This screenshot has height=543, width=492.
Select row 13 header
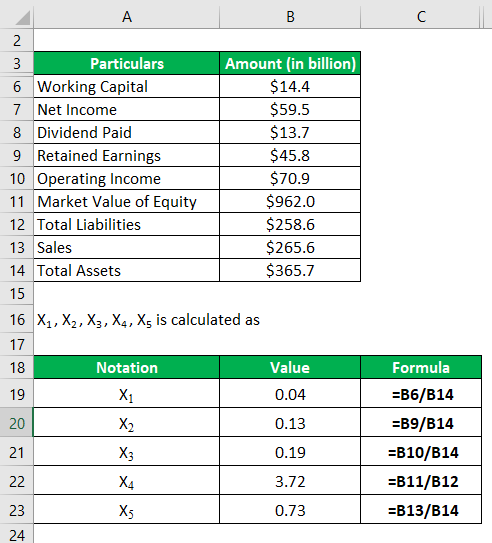point(17,248)
